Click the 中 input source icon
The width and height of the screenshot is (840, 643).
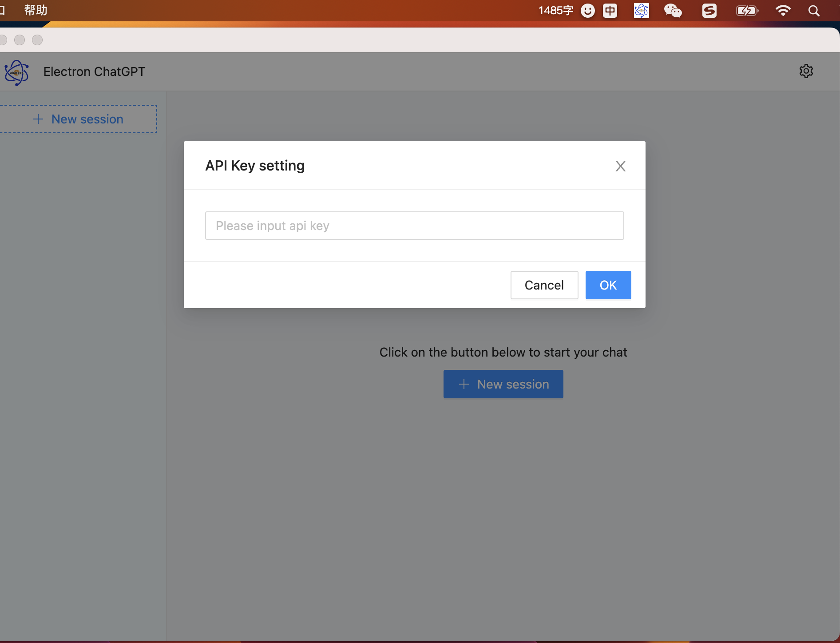pyautogui.click(x=610, y=11)
